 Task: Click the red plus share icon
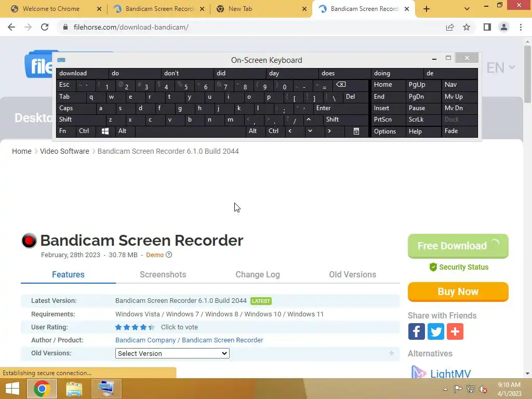(455, 331)
